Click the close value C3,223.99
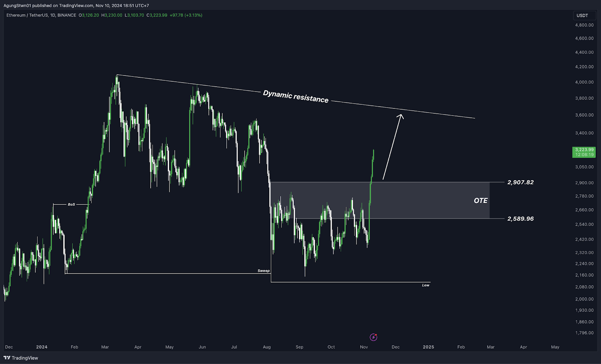Viewport: 601px width, 364px height. (157, 15)
